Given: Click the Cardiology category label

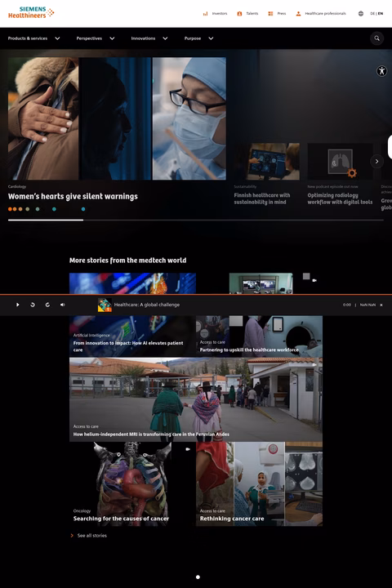Looking at the screenshot, I should pyautogui.click(x=17, y=187).
